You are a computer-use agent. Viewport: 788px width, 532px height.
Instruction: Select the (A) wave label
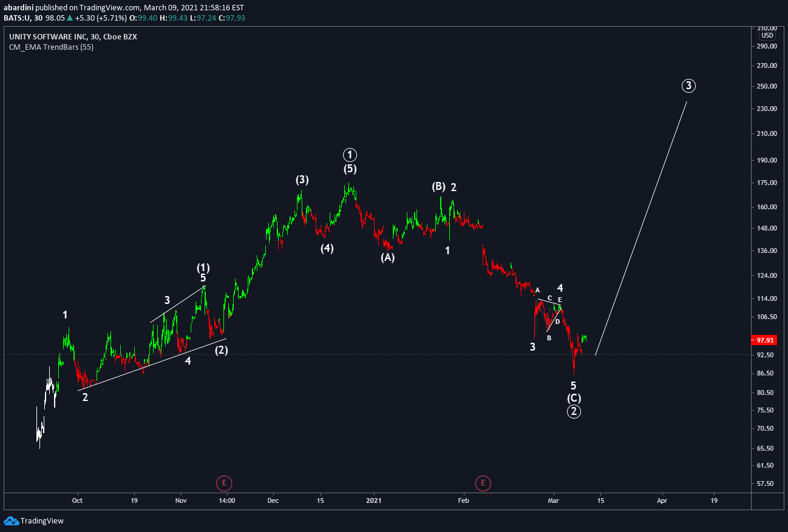click(388, 257)
